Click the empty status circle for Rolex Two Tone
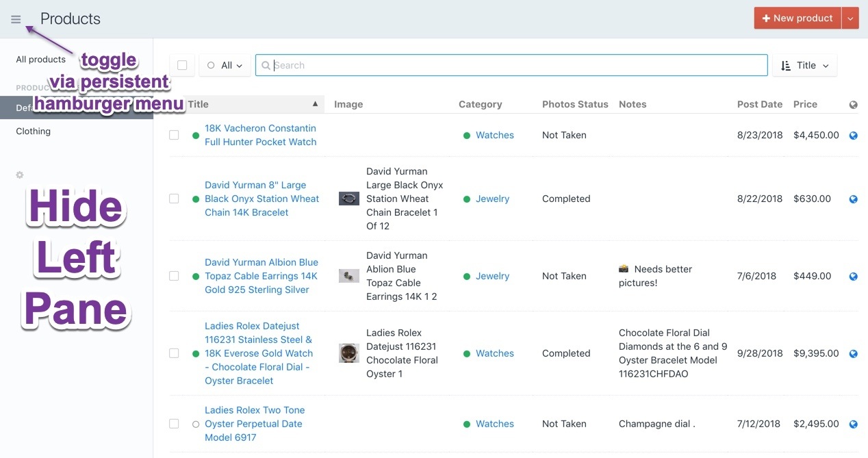Viewport: 868px width, 458px height. tap(196, 424)
